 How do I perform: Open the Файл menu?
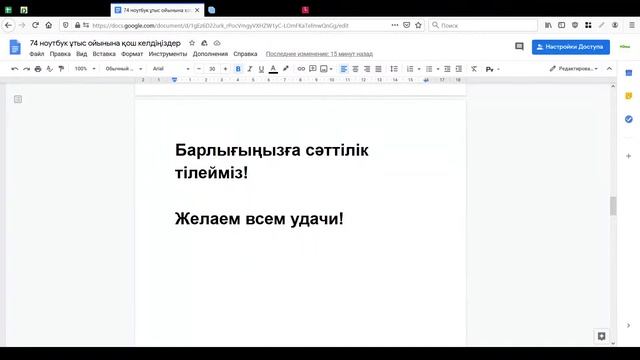(x=37, y=54)
